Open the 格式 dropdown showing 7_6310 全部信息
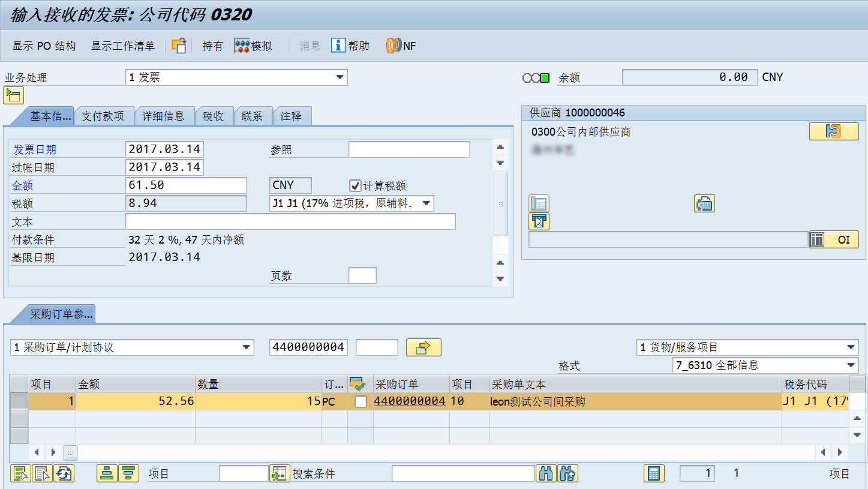868x489 pixels. click(852, 365)
